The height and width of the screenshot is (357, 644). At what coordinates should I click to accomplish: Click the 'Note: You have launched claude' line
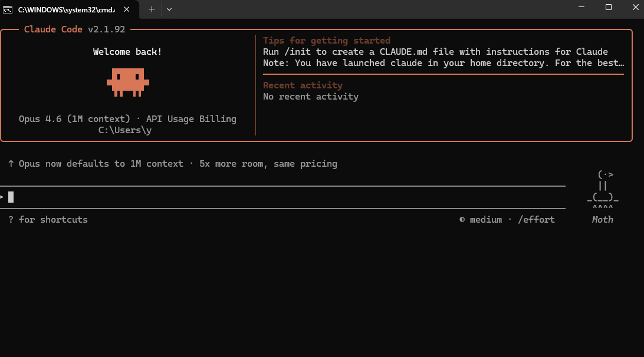(x=443, y=63)
